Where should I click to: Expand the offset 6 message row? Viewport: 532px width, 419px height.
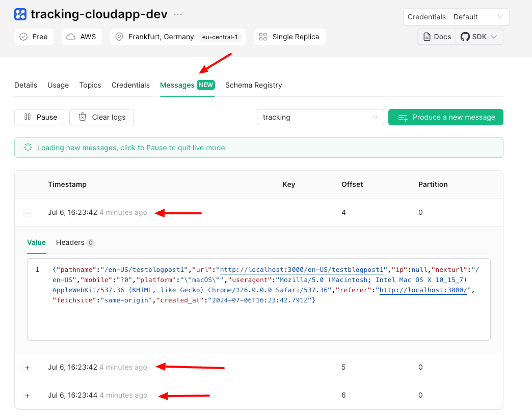coord(28,396)
